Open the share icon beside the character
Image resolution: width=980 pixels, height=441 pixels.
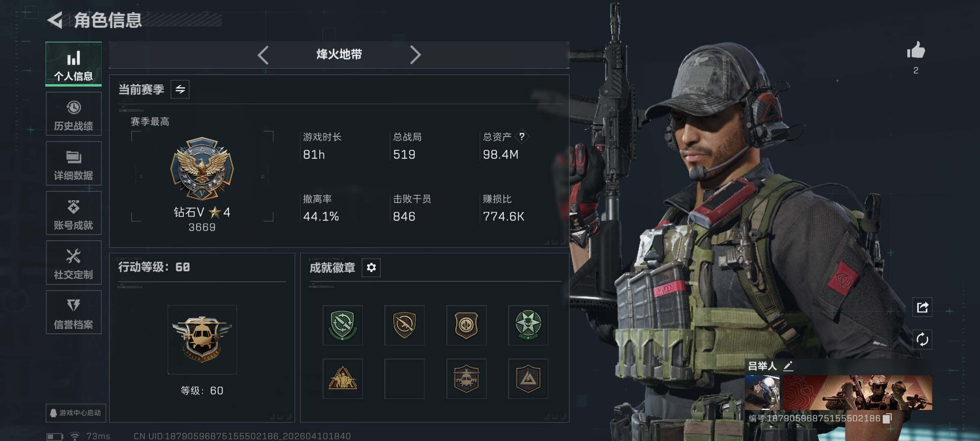922,307
